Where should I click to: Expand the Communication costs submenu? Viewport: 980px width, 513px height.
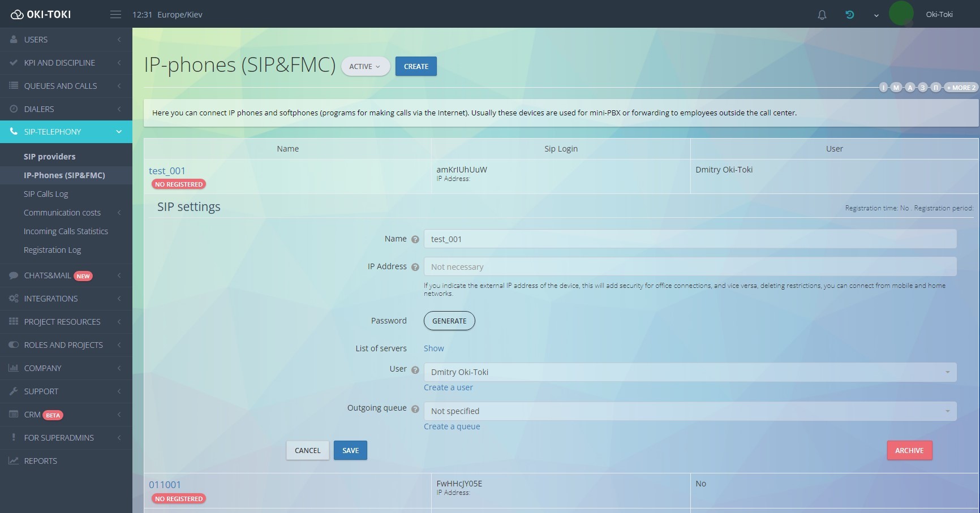tap(62, 213)
